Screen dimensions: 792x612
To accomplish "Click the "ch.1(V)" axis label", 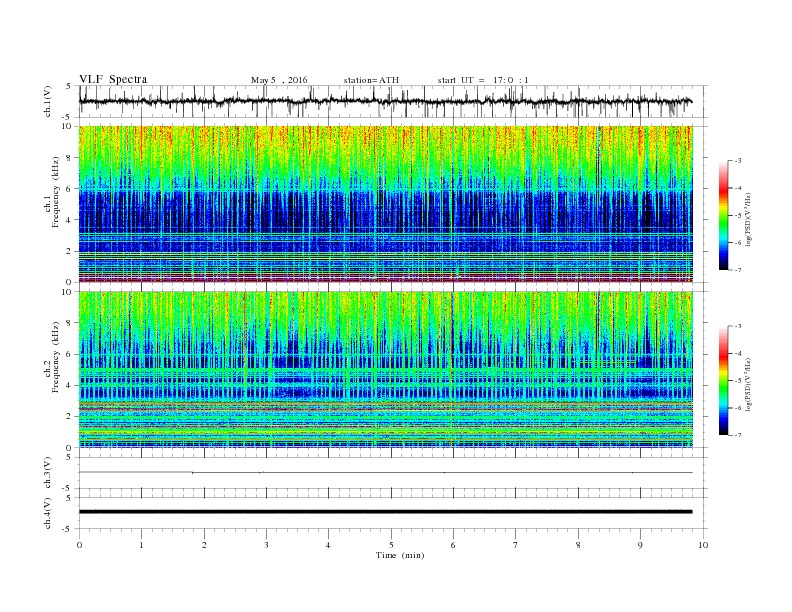I will (x=47, y=101).
